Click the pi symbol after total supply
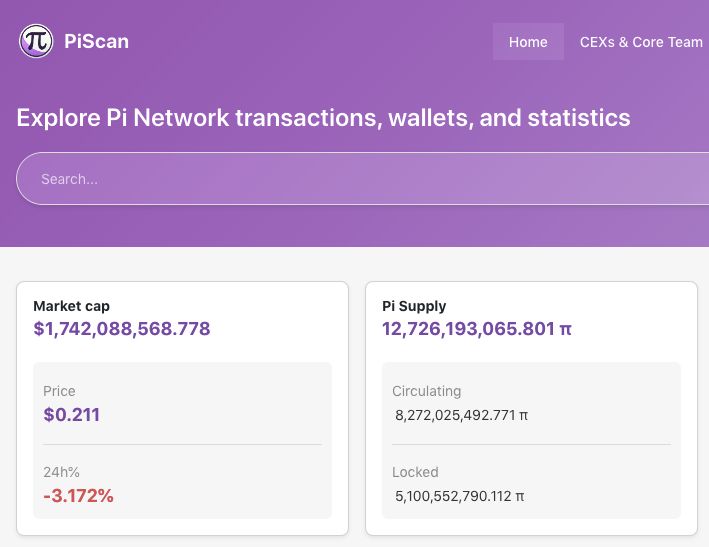Viewport: 709px width, 547px height. point(566,329)
